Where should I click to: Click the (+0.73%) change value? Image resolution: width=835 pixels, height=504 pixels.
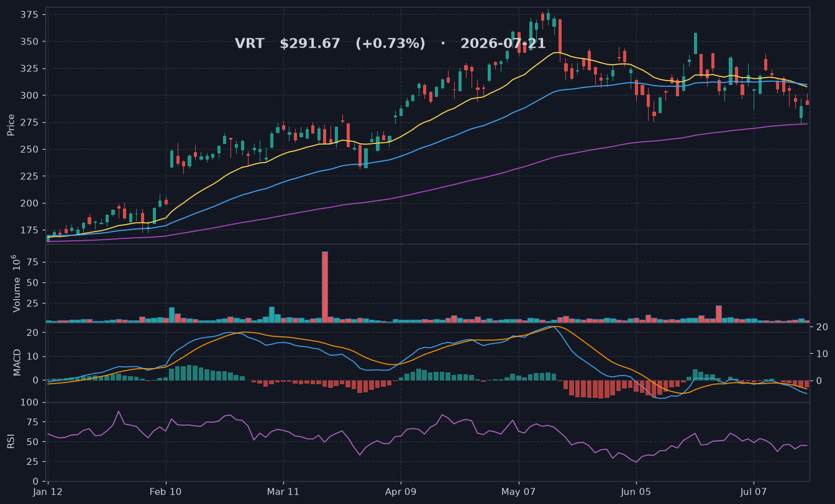point(390,44)
